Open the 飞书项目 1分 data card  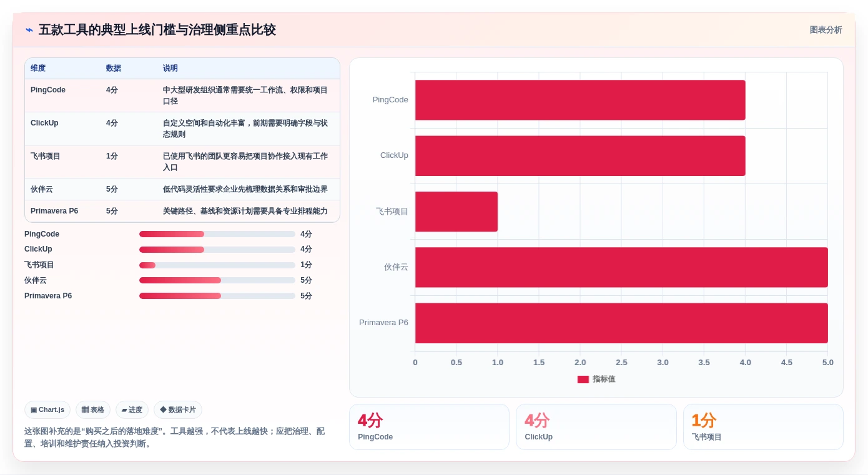click(x=763, y=427)
